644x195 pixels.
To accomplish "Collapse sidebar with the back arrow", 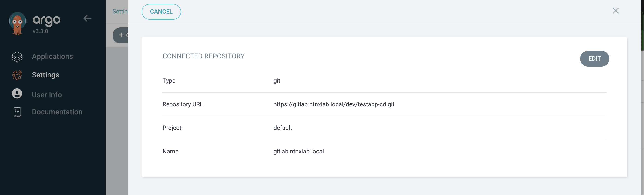I will pos(87,18).
